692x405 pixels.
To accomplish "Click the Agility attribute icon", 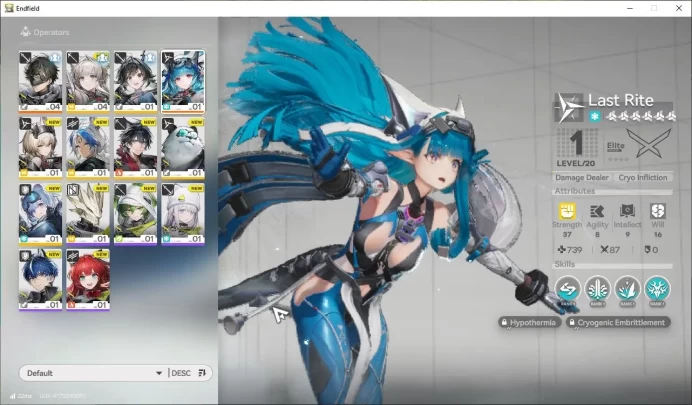I will point(597,211).
